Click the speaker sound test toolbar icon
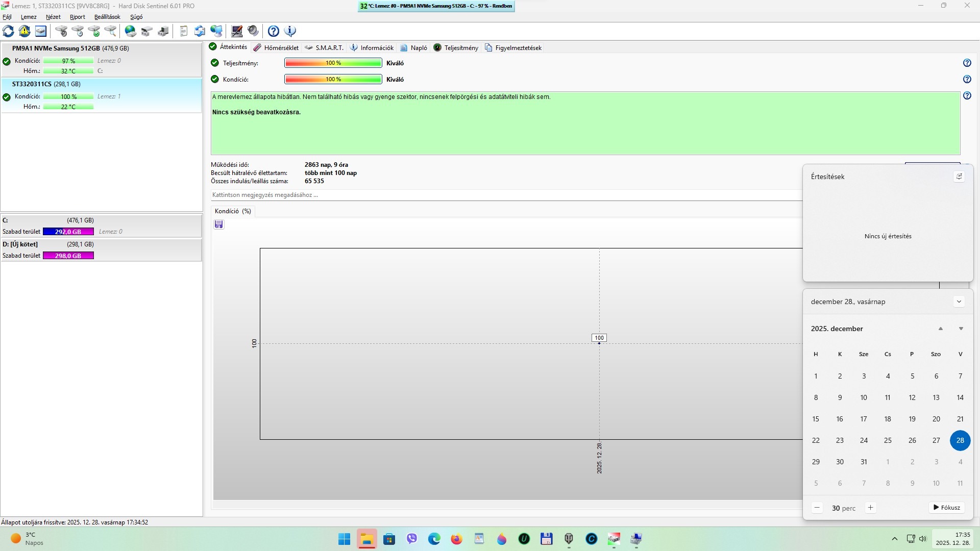The width and height of the screenshot is (980, 551). [253, 31]
